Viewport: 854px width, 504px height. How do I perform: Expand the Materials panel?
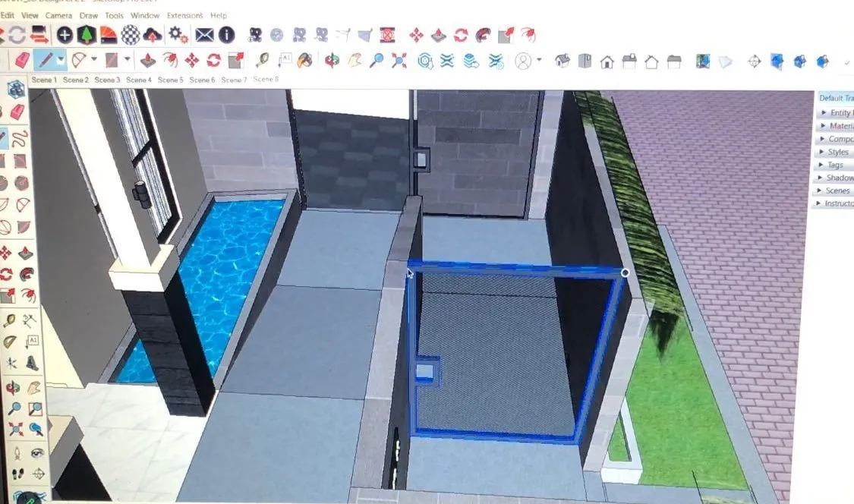tap(836, 126)
